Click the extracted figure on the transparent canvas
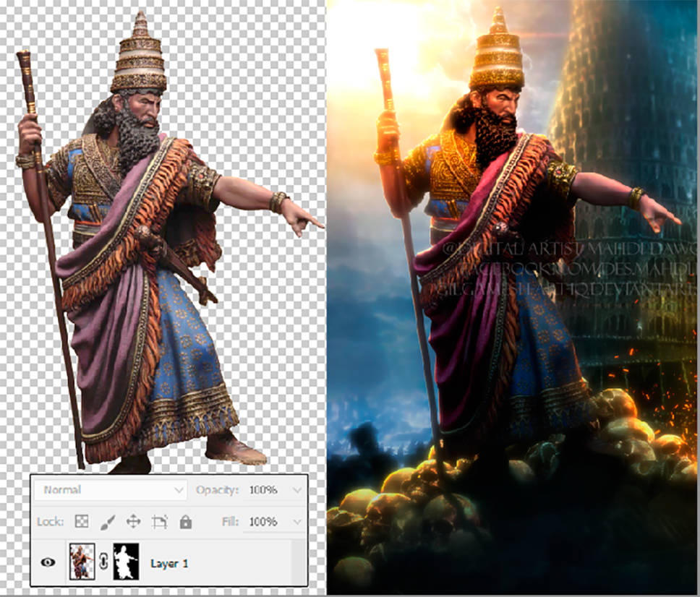This screenshot has height=597, width=700. [x=145, y=253]
